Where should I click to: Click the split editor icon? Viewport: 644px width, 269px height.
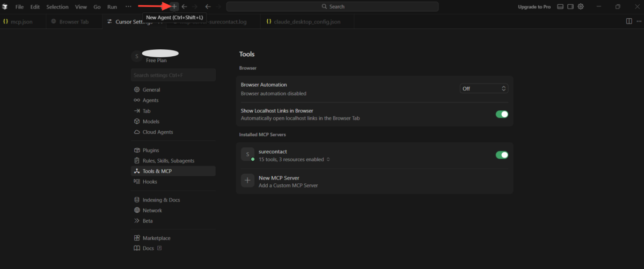pyautogui.click(x=629, y=21)
